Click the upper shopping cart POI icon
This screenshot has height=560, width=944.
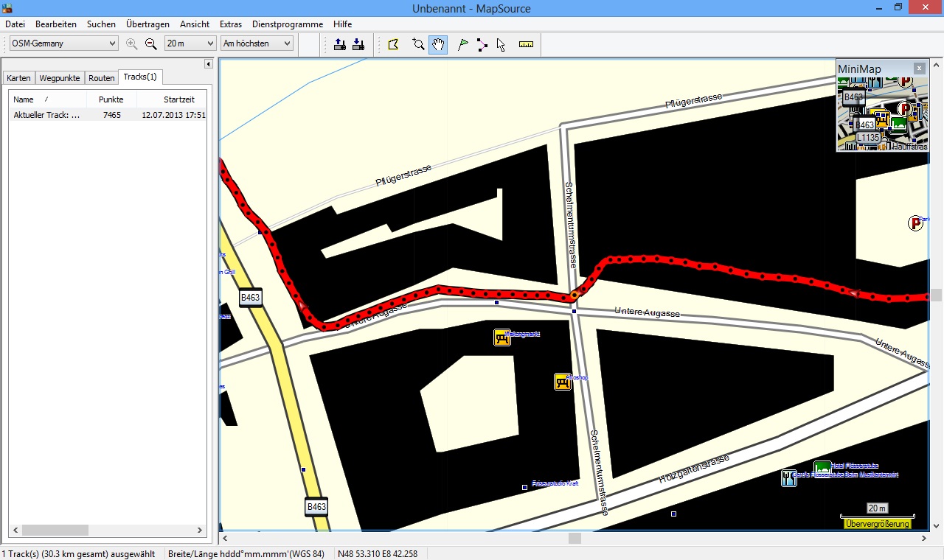click(x=502, y=337)
